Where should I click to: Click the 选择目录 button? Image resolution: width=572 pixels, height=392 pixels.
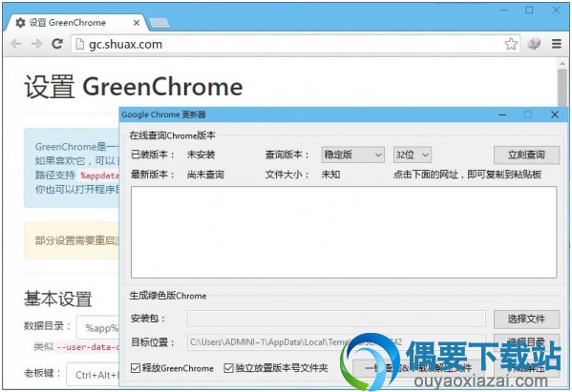(526, 342)
